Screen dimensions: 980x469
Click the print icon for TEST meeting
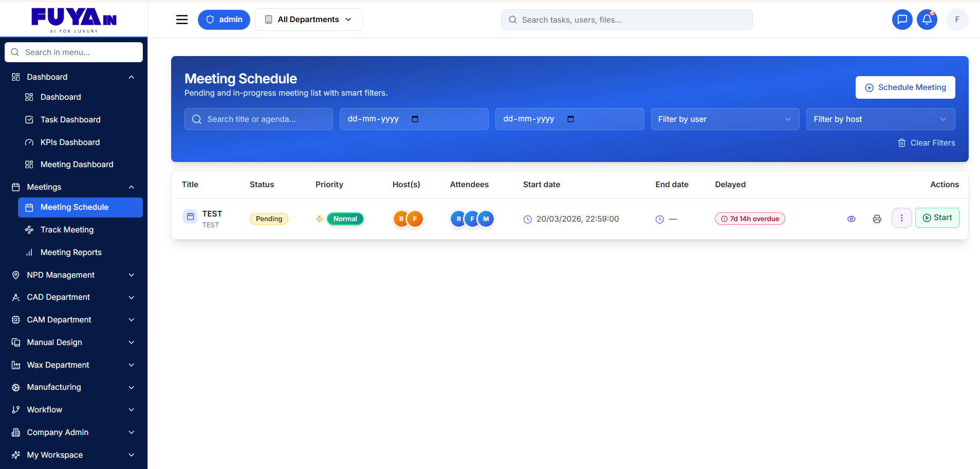click(877, 219)
